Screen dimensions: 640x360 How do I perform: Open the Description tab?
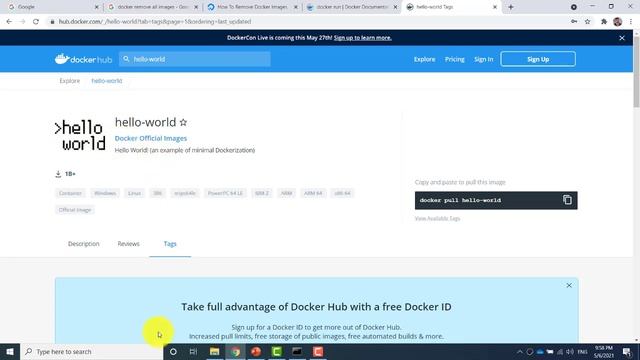coord(84,244)
